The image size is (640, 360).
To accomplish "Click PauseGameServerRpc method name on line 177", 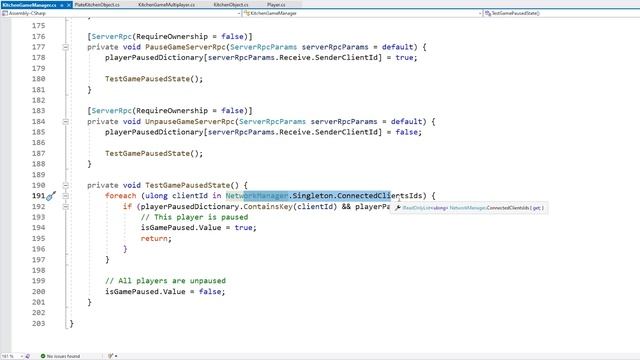I will pyautogui.click(x=185, y=47).
